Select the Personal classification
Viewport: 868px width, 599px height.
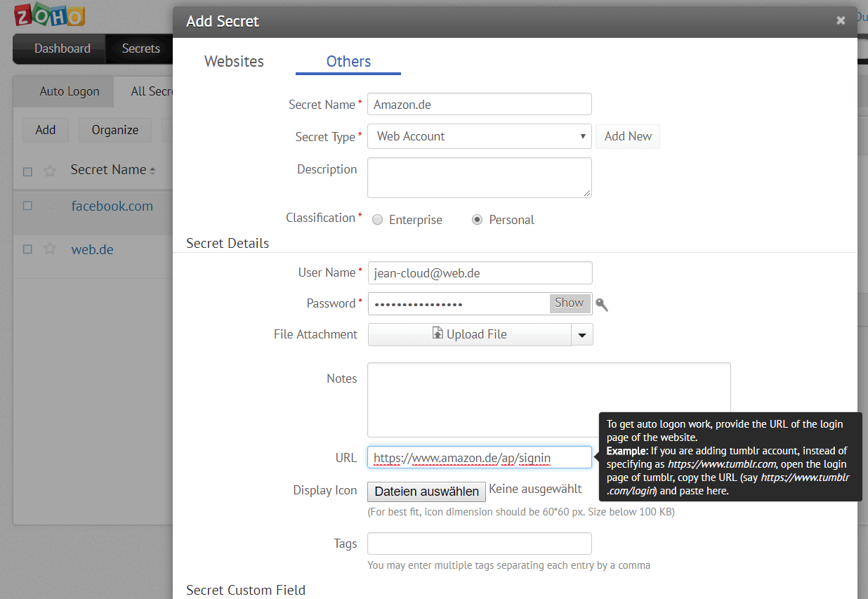(478, 220)
